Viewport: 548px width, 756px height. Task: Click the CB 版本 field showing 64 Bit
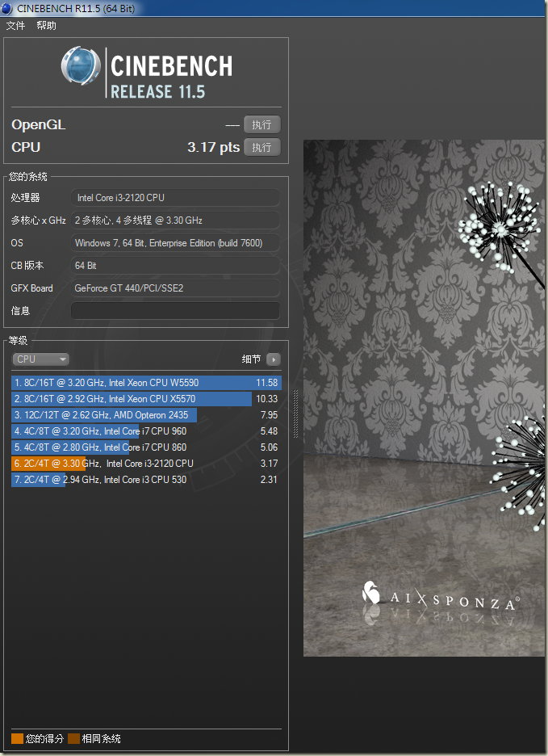[x=175, y=266]
